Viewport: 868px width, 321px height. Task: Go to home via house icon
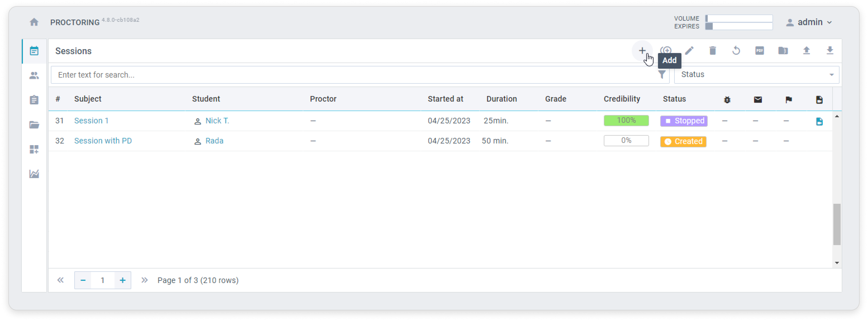tap(34, 22)
